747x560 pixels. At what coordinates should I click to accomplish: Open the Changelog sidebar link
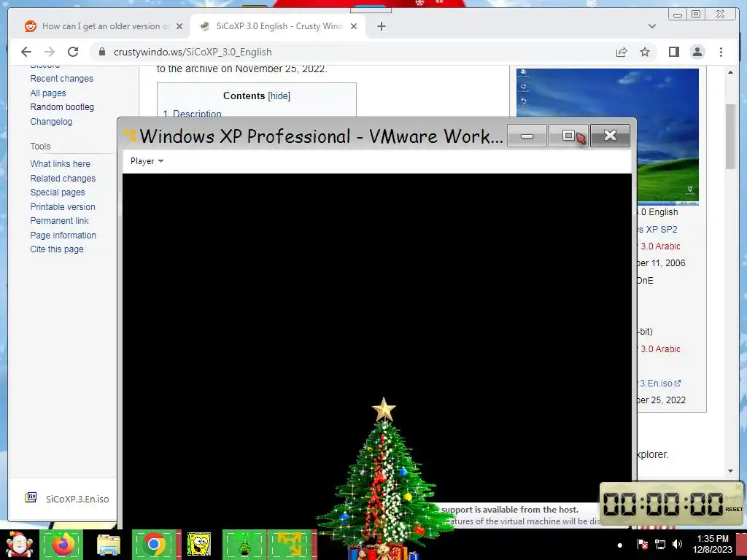(51, 122)
